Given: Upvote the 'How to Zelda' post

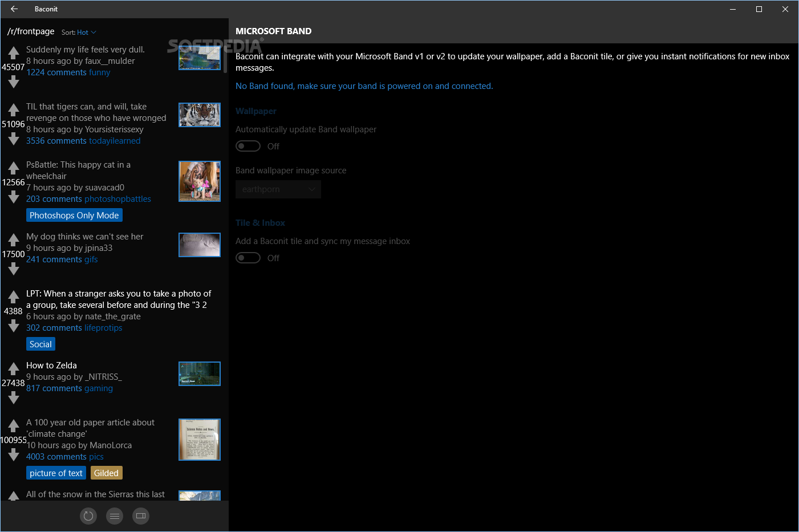Looking at the screenshot, I should [14, 369].
